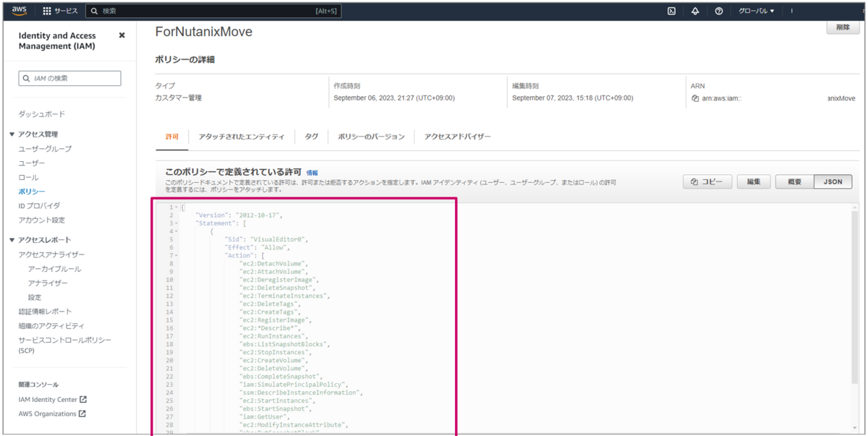The image size is (868, 436).
Task: Open the サービス services grid menu
Action: [x=60, y=11]
